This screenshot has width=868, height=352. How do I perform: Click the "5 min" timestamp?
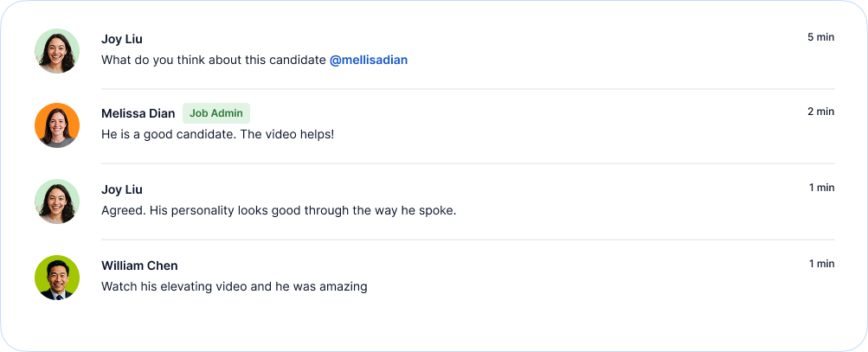820,37
